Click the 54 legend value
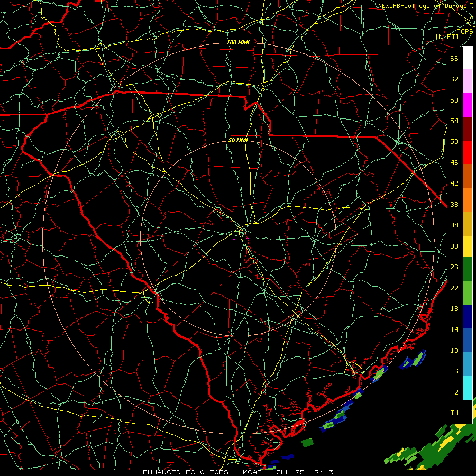 pyautogui.click(x=454, y=121)
